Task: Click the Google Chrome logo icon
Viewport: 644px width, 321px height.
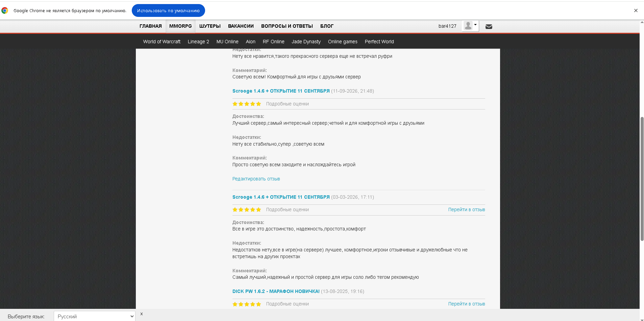Action: pos(5,10)
